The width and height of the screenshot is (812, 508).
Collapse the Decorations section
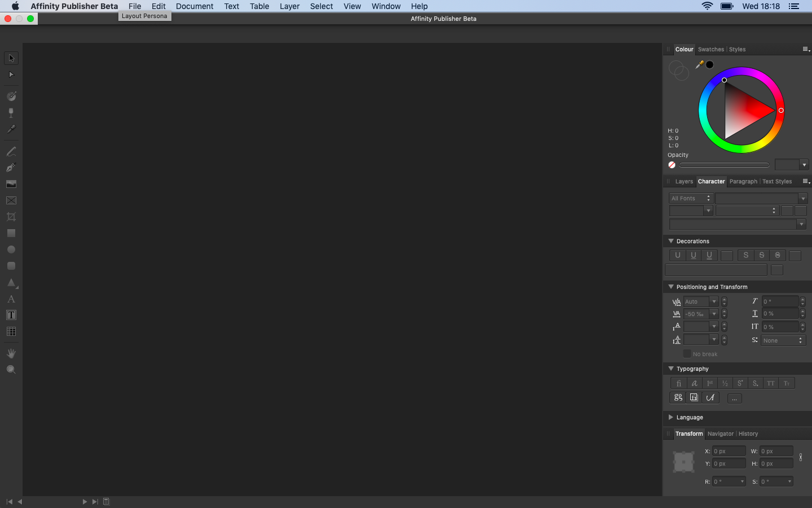(671, 241)
